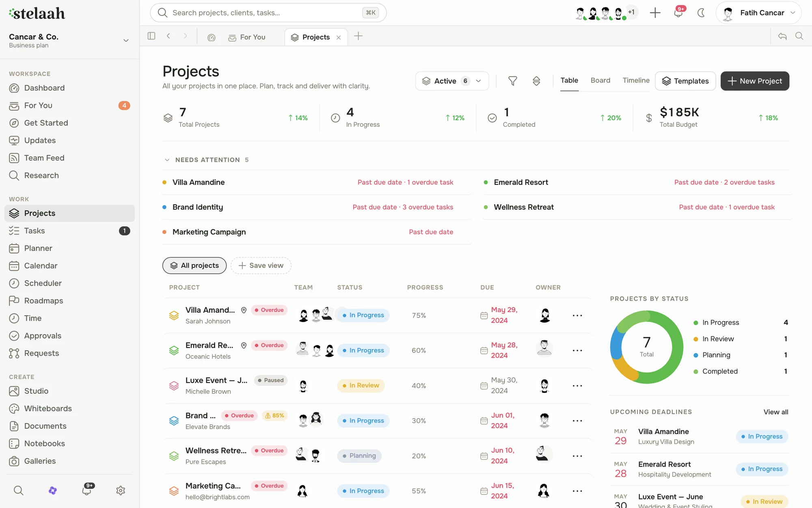Toggle dark mode moon icon
Image resolution: width=812 pixels, height=508 pixels.
[x=701, y=13]
